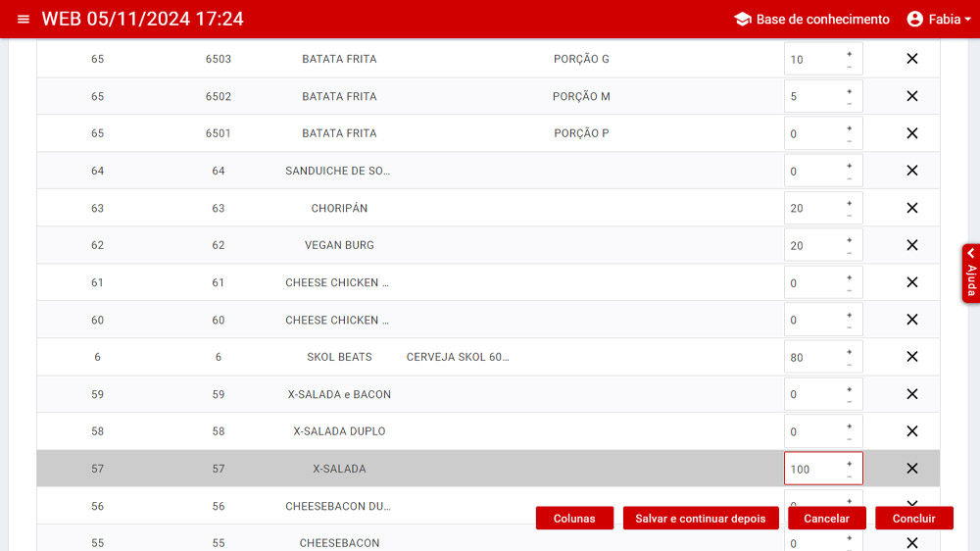Select the SANDUICHE DE SO... table row
This screenshot has height=551, width=980.
(x=338, y=171)
